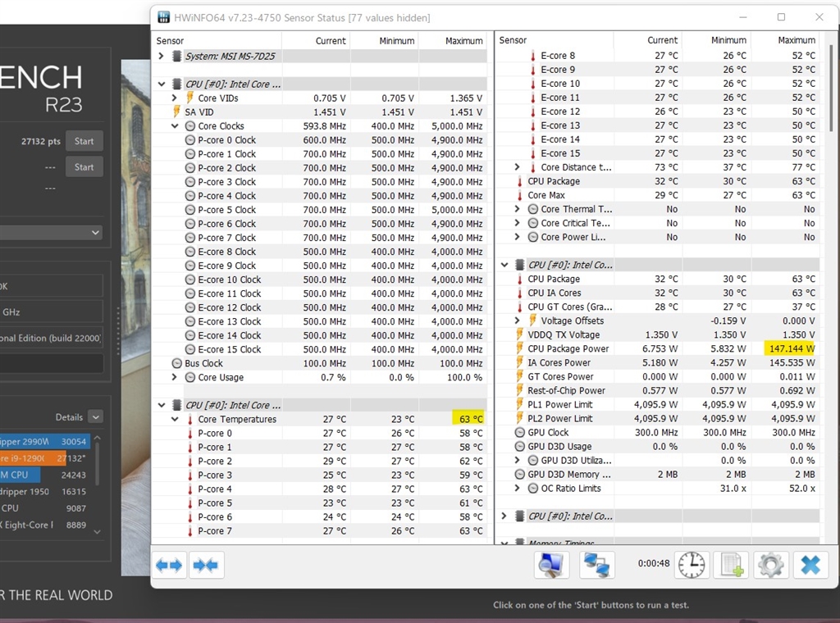Expand the Voltage Offsets row
The image size is (840, 623).
(517, 320)
